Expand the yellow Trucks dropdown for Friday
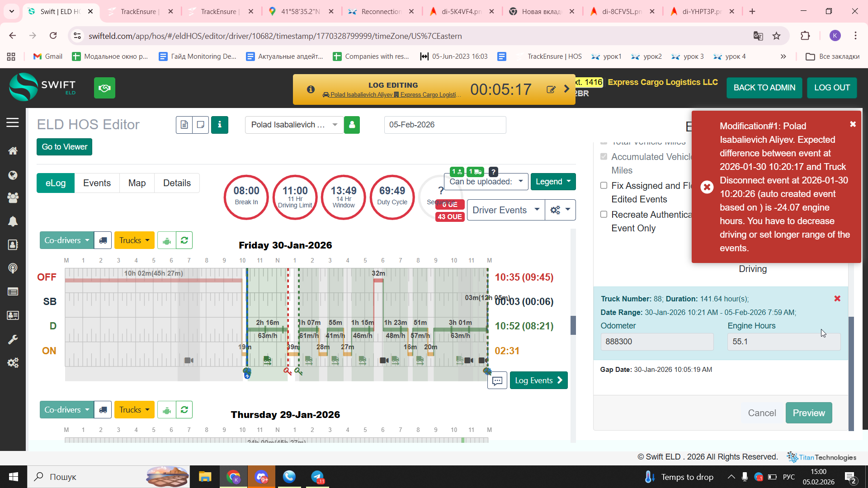Viewport: 868px width, 488px height. (x=134, y=240)
